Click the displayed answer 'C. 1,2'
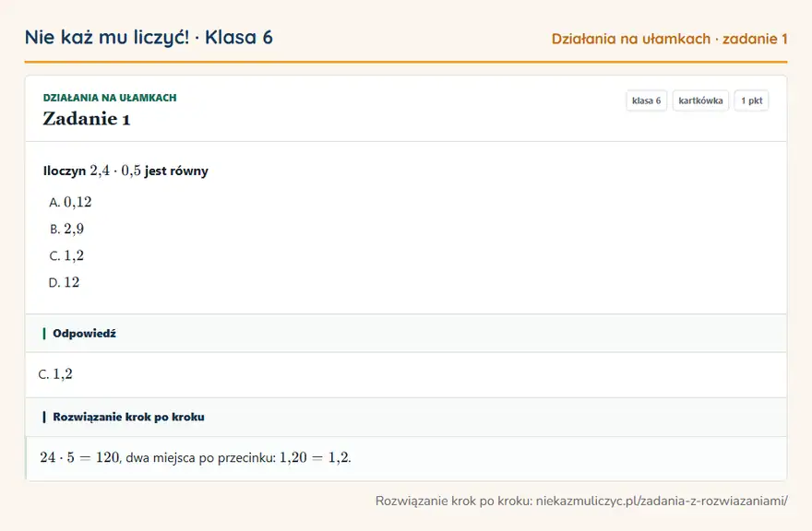The height and width of the screenshot is (531, 812). pos(55,373)
